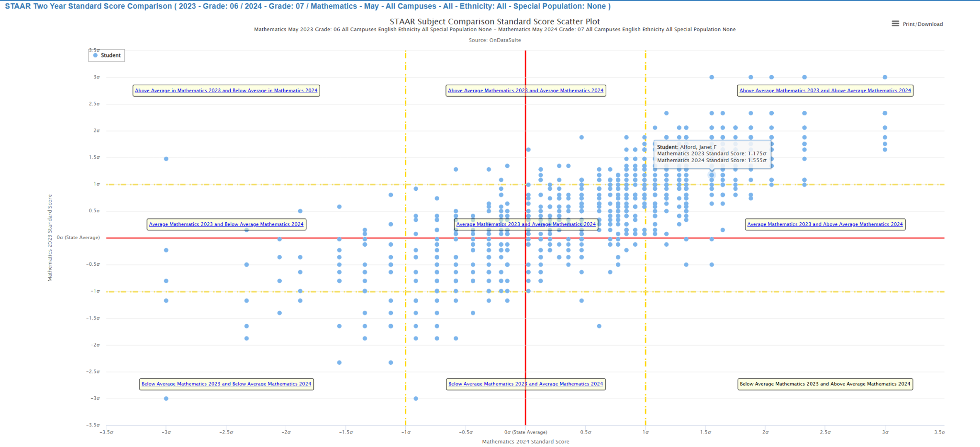Select the highlighted data point for Alford, Janet F
Screen dimensions: 980x447
tap(713, 174)
